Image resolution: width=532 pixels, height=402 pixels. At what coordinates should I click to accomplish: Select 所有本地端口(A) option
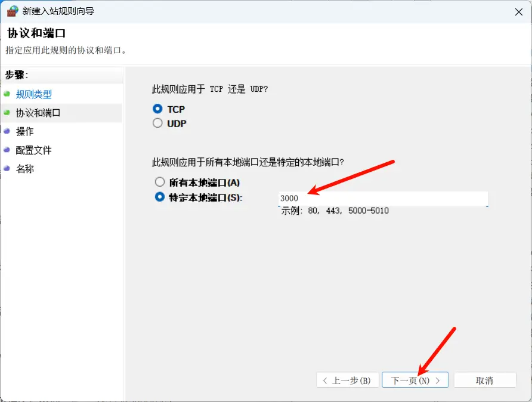pyautogui.click(x=157, y=183)
